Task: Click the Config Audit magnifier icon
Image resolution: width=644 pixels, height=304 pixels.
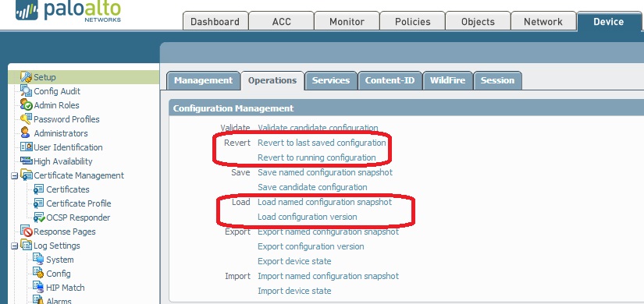Action: [x=27, y=90]
